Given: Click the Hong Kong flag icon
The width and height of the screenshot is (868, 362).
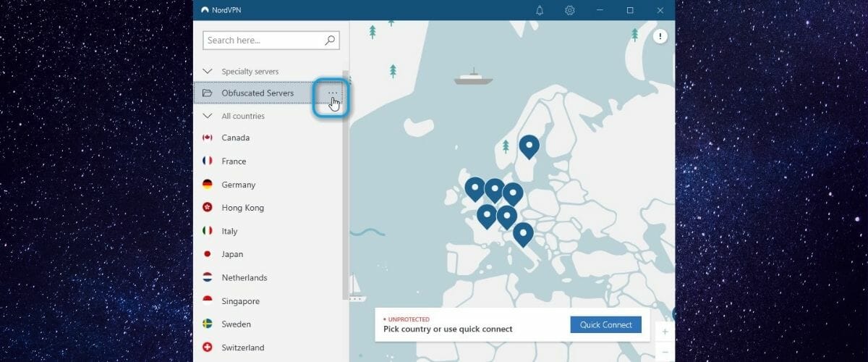Looking at the screenshot, I should click(x=208, y=207).
